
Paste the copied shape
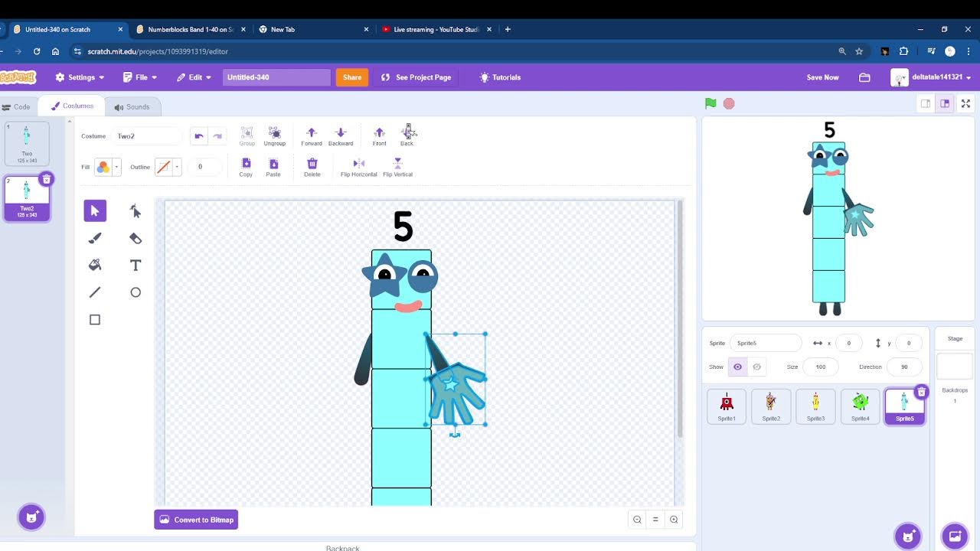[273, 167]
